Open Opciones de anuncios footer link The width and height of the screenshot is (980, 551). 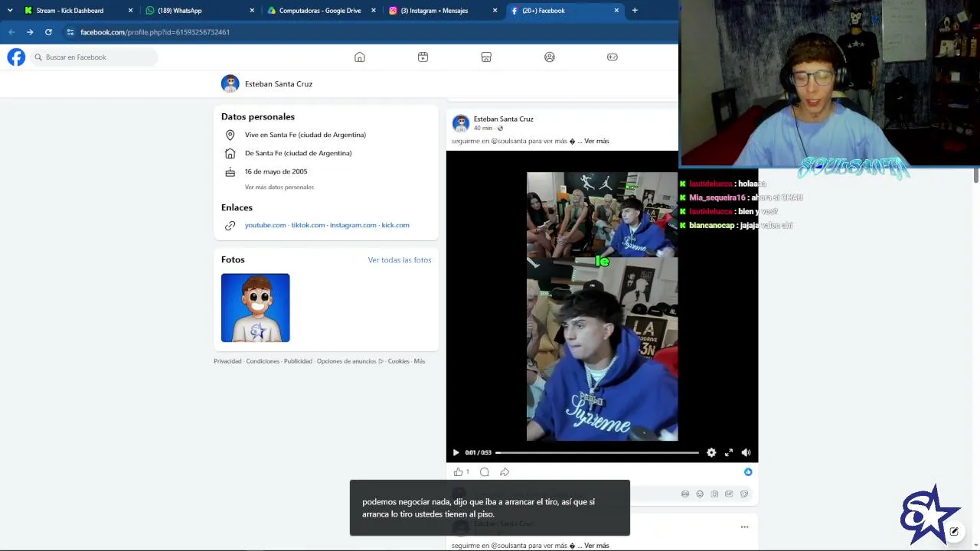350,361
